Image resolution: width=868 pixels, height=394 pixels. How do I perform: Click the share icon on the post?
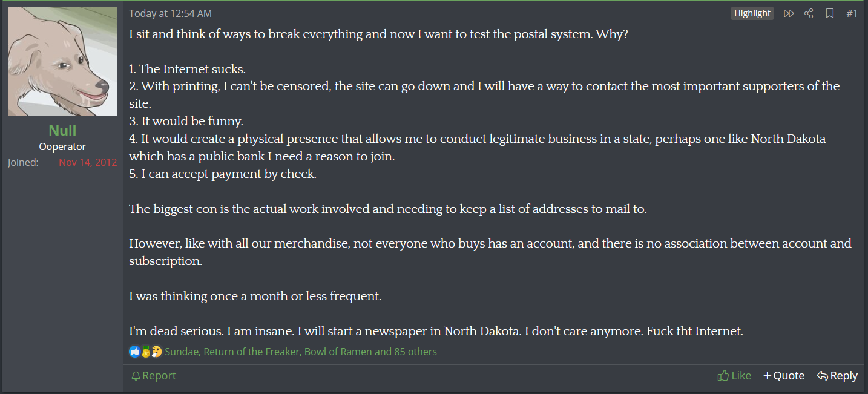[x=809, y=13]
